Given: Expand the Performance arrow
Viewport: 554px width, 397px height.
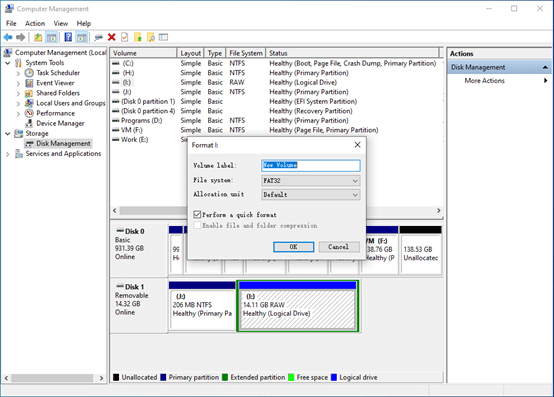Looking at the screenshot, I should (x=18, y=114).
